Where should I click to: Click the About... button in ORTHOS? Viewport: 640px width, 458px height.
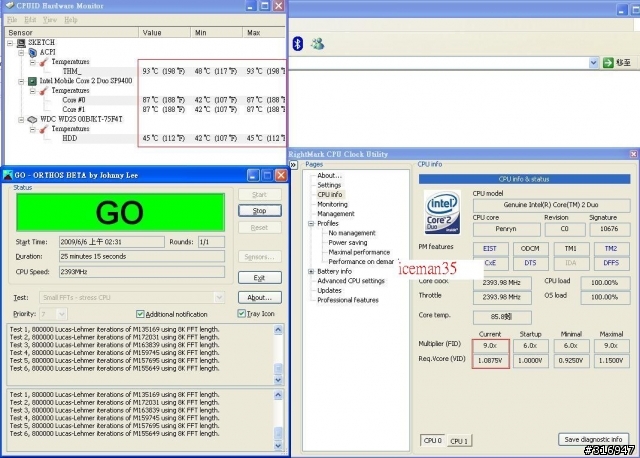[x=260, y=297]
